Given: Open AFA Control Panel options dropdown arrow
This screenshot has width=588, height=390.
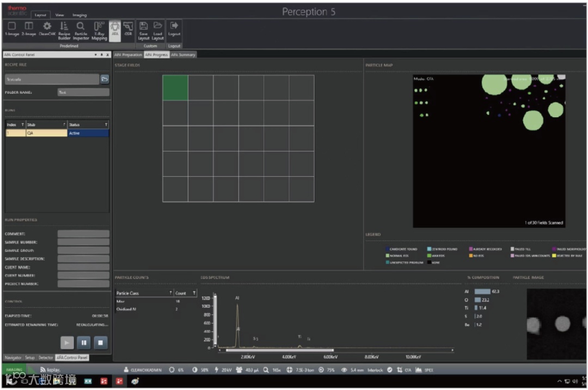Looking at the screenshot, I should point(96,55).
